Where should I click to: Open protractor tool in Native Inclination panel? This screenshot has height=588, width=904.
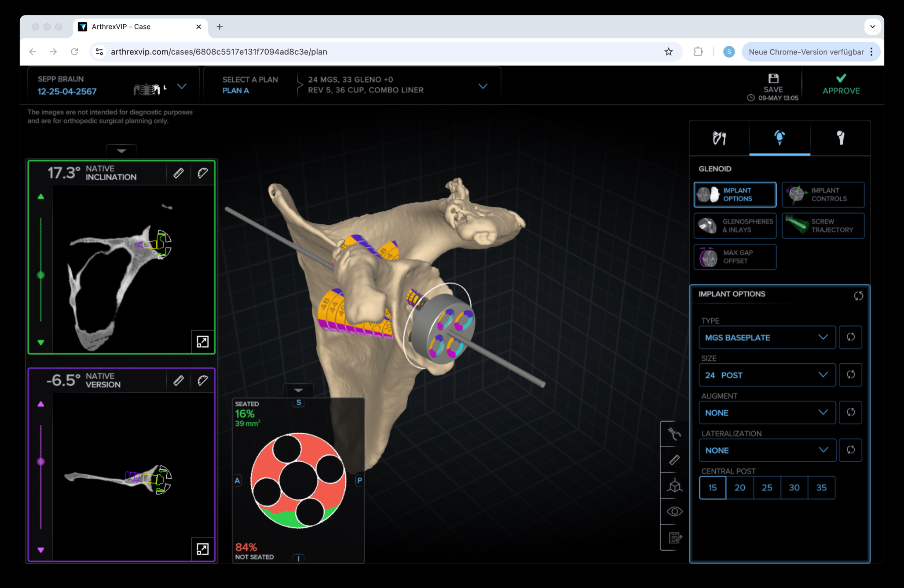pyautogui.click(x=203, y=173)
